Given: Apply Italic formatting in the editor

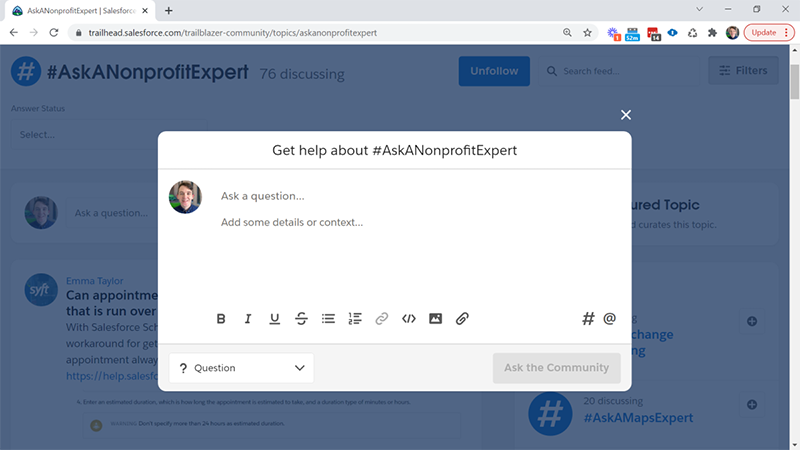Looking at the screenshot, I should [248, 318].
